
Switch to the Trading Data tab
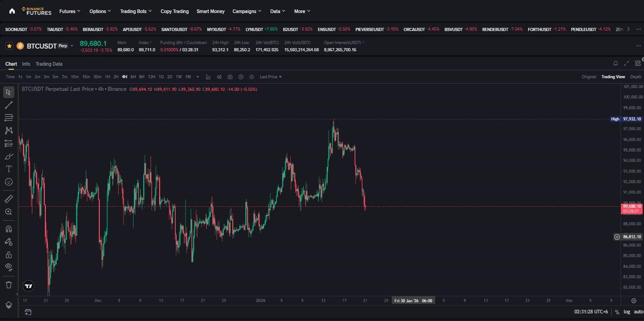click(x=49, y=64)
